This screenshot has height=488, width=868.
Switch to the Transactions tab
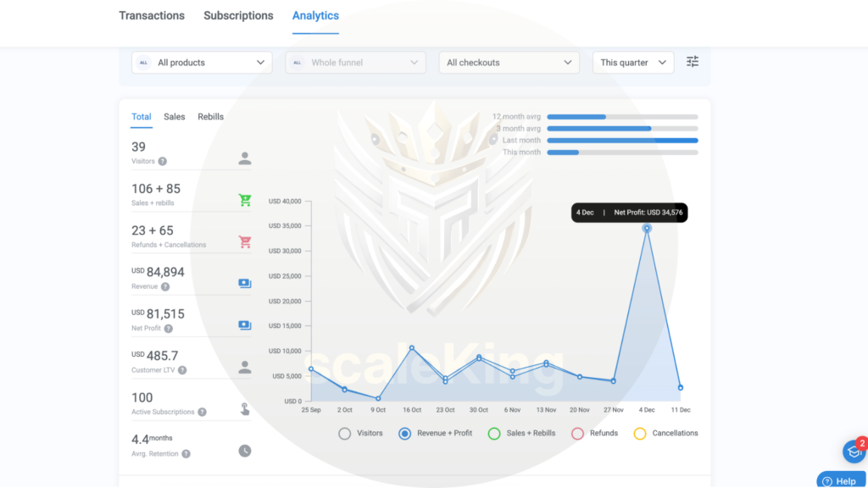tap(152, 16)
